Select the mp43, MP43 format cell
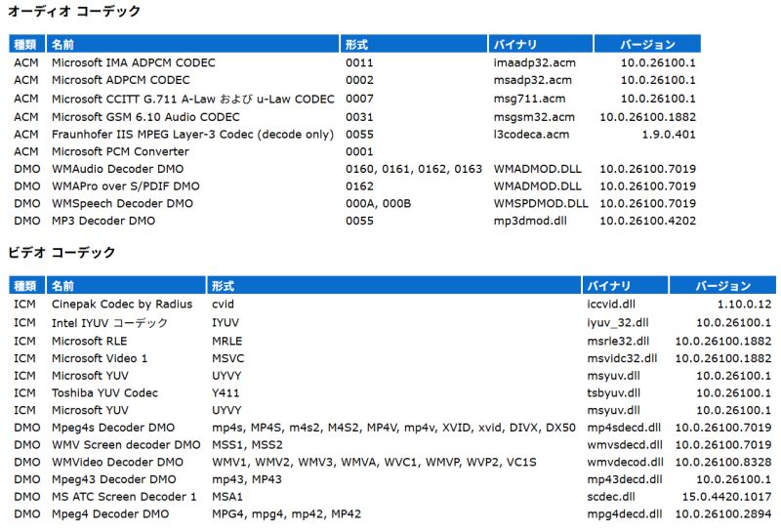 (247, 479)
